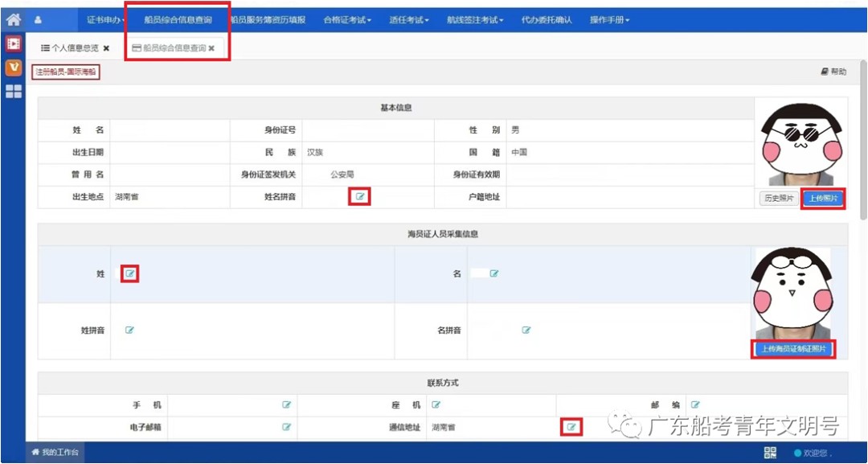The width and height of the screenshot is (868, 464).
Task: Click the basic info profile photo
Action: tap(800, 144)
